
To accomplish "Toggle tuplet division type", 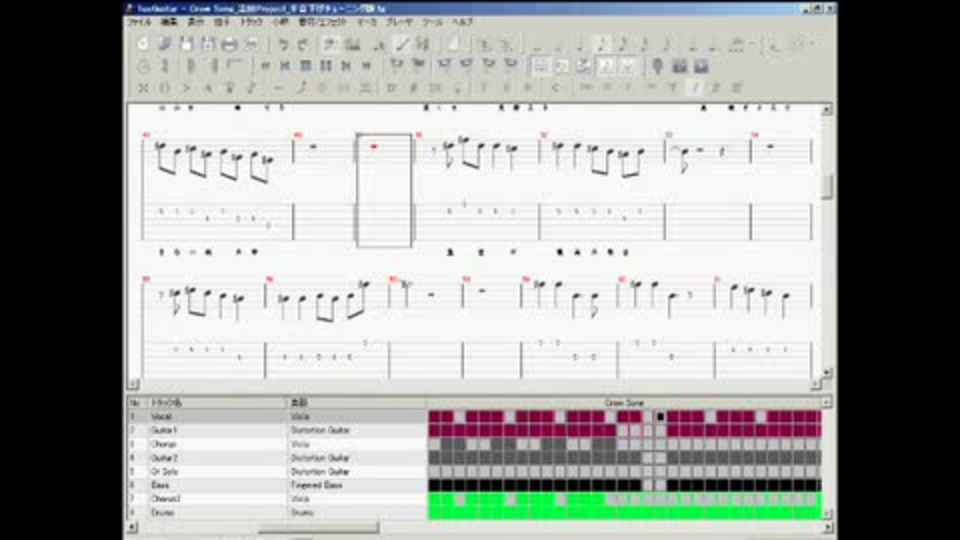I will (738, 44).
